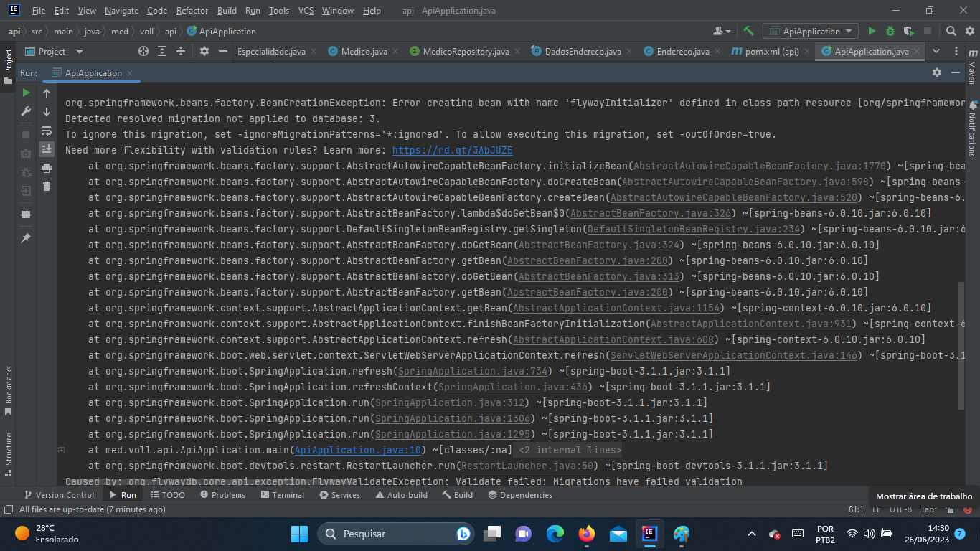
Task: Open Search Everywhere magnifier icon
Action: tap(951, 31)
